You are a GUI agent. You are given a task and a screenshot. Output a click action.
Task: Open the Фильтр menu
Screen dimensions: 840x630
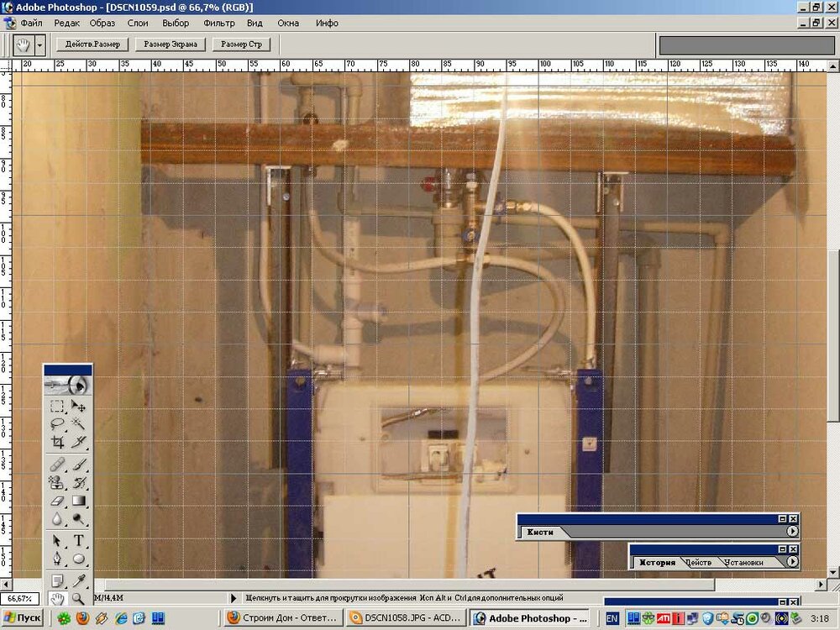[219, 23]
